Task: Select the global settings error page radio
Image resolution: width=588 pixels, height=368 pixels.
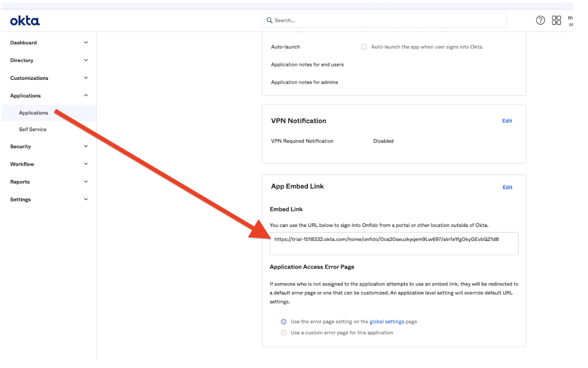Action: [x=284, y=322]
